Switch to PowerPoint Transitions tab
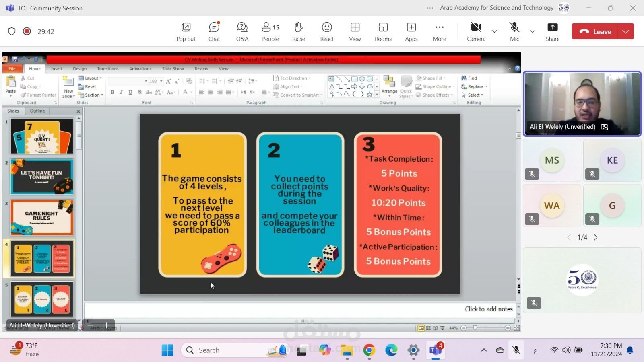The image size is (644, 362). pos(108,69)
